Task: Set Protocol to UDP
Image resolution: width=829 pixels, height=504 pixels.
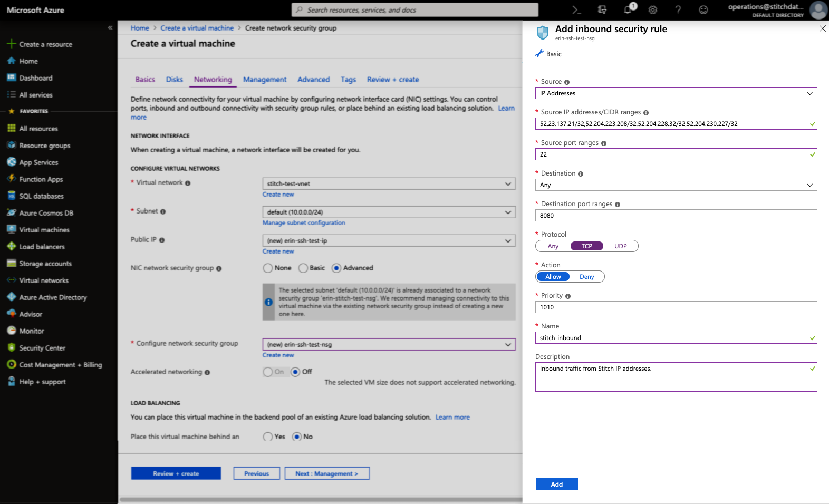Action: [621, 246]
